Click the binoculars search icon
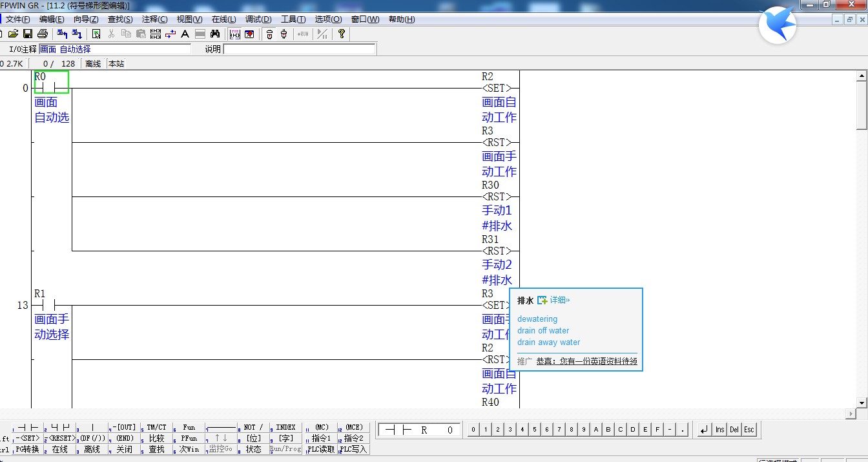Image resolution: width=868 pixels, height=462 pixels. (215, 34)
